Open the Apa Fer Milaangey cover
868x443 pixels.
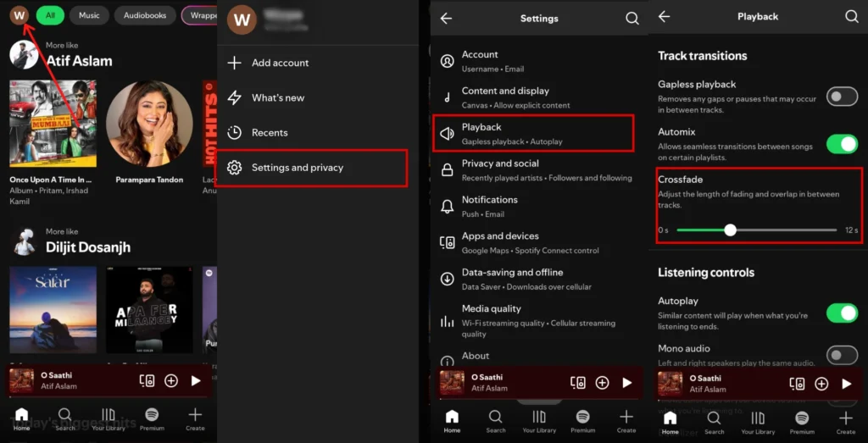(149, 310)
